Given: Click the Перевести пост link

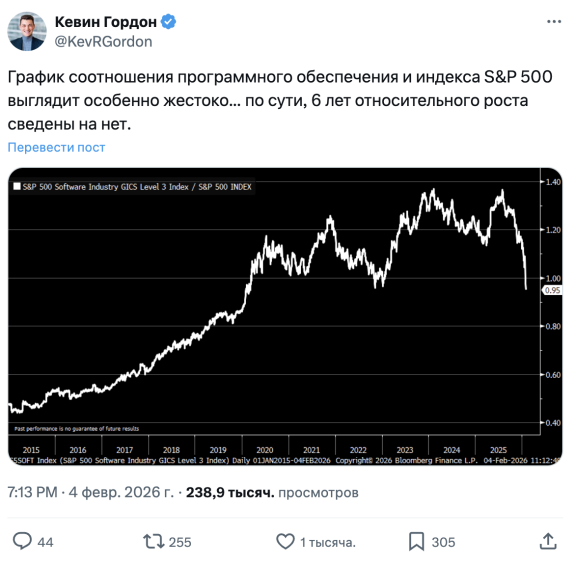Looking at the screenshot, I should 56,147.
